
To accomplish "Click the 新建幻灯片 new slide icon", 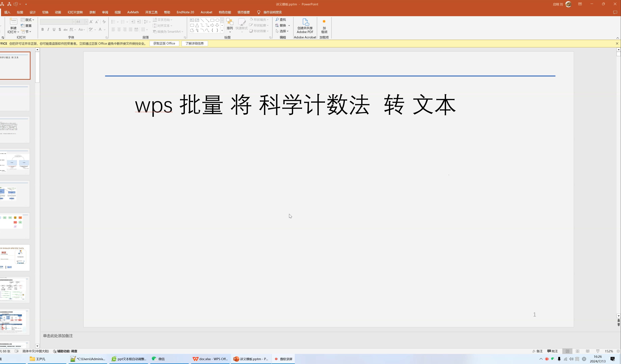I will tap(13, 22).
